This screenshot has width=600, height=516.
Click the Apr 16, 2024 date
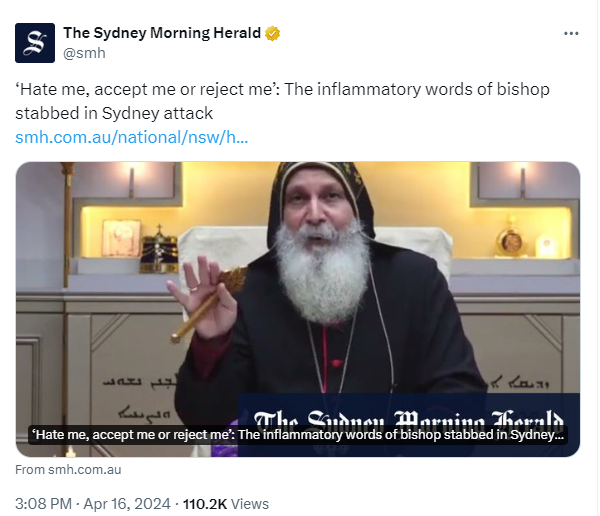click(127, 504)
